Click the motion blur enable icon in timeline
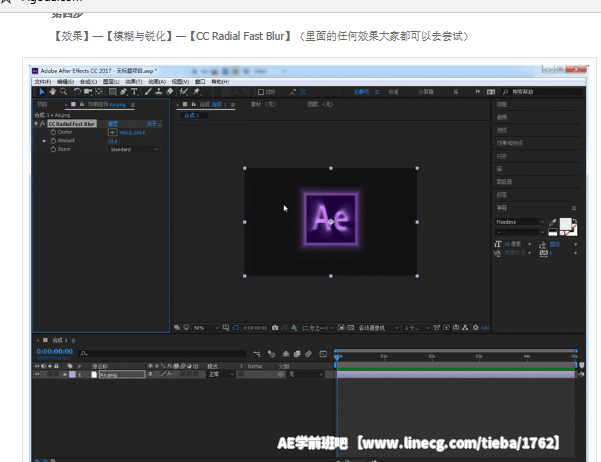601x462 pixels. (x=309, y=354)
